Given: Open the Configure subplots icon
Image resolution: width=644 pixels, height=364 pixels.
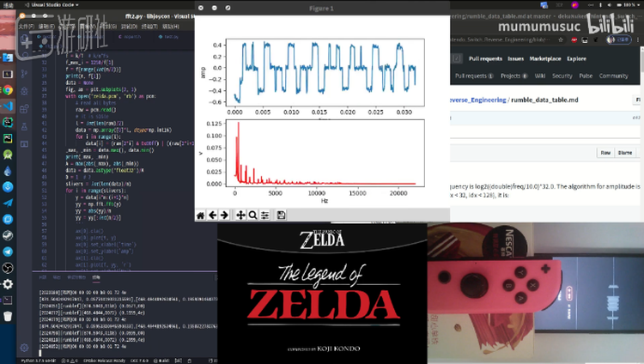Looking at the screenshot, I should 265,215.
